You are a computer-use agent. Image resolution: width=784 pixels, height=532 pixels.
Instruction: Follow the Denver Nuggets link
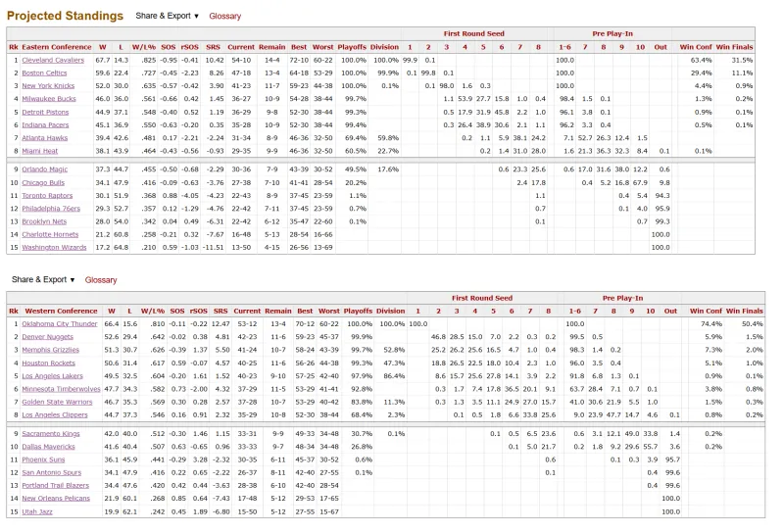tap(47, 337)
